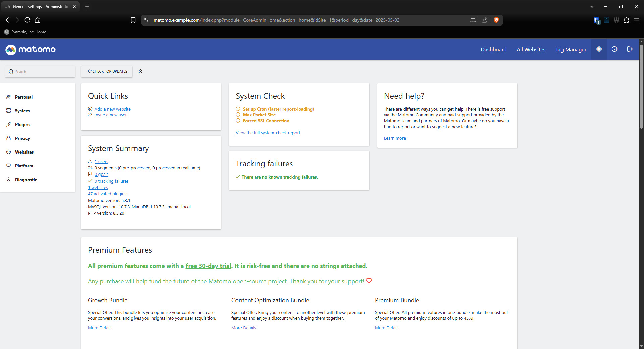Screen dimensions: 644x349
Task: View the full system-check report
Action: [268, 133]
